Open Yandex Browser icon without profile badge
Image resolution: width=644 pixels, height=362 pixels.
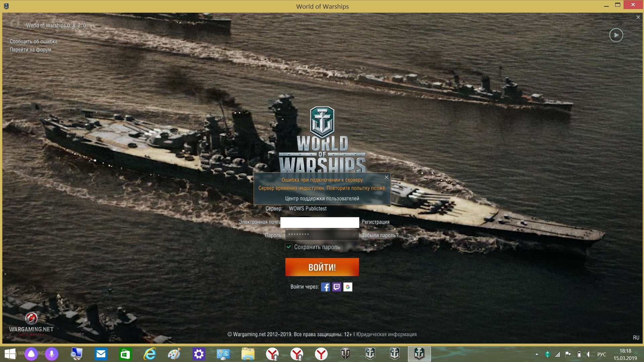(321, 354)
